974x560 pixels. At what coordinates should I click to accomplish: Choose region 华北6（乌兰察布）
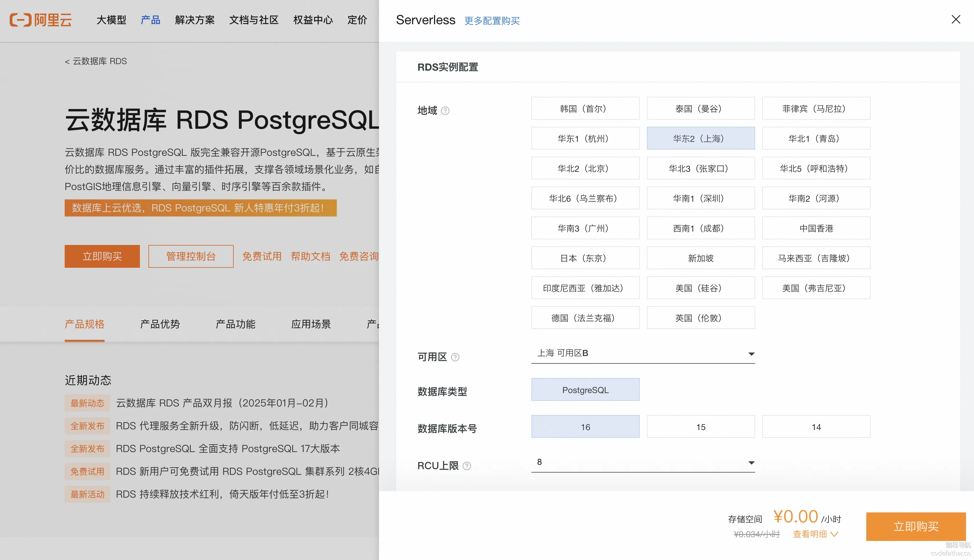585,199
